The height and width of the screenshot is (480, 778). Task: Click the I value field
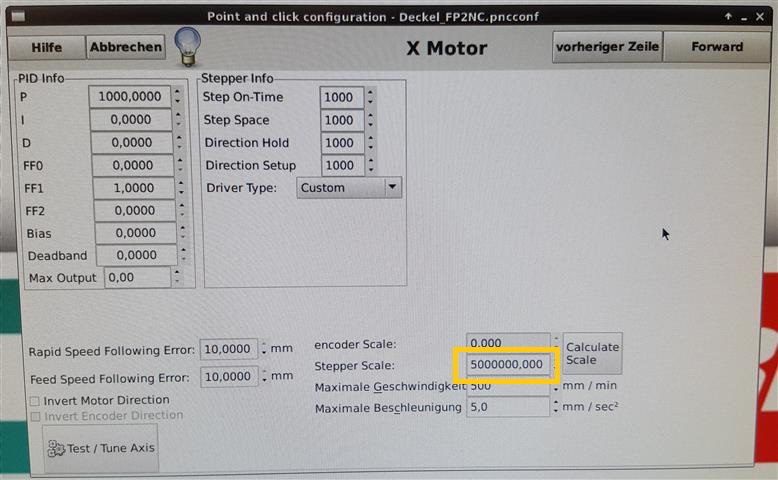(130, 120)
